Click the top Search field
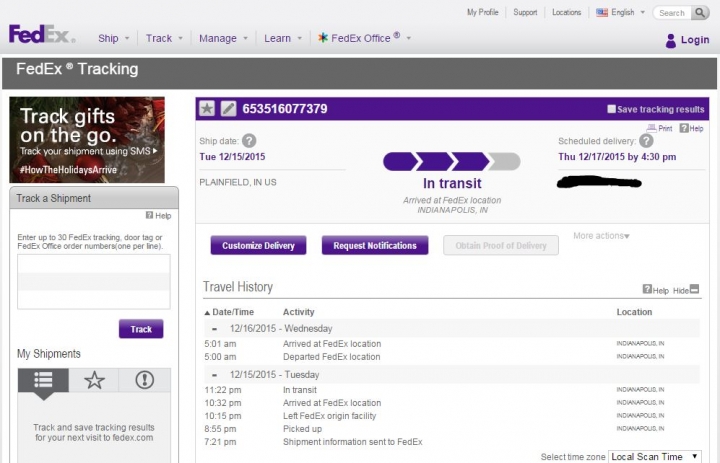This screenshot has width=720, height=463. coord(673,13)
